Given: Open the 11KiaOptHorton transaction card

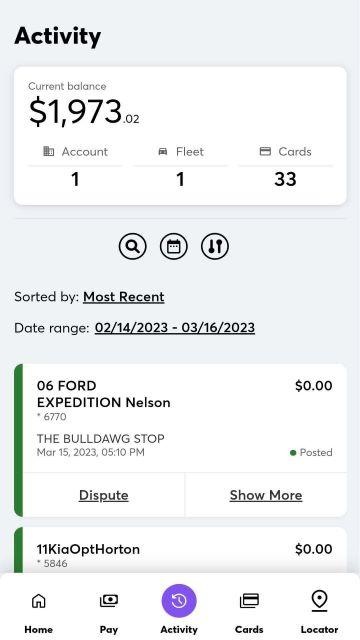Looking at the screenshot, I should (x=180, y=550).
